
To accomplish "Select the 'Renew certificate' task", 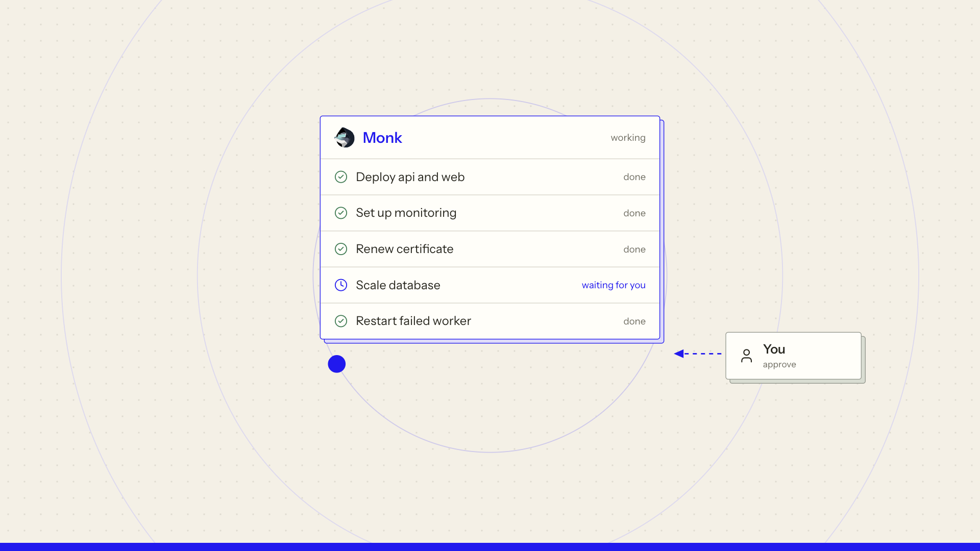I will pos(490,249).
